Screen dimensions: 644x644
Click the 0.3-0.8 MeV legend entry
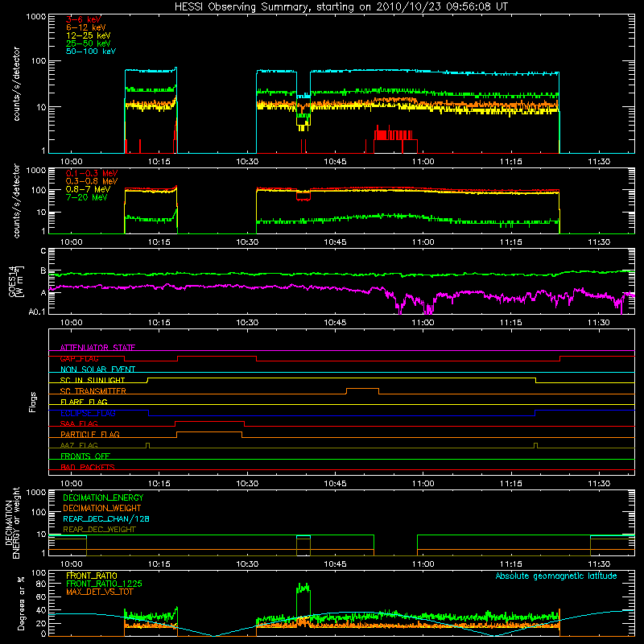pos(92,181)
